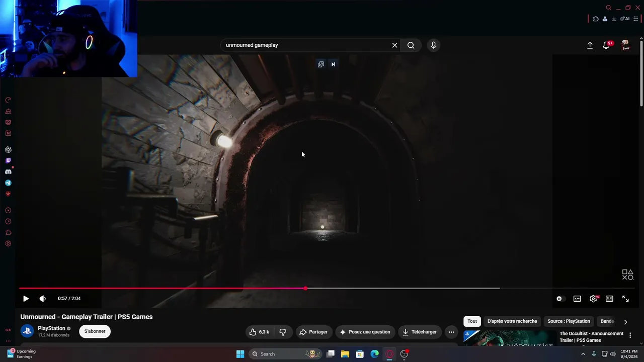
Task: Open File Explorer from taskbar
Action: (345, 354)
